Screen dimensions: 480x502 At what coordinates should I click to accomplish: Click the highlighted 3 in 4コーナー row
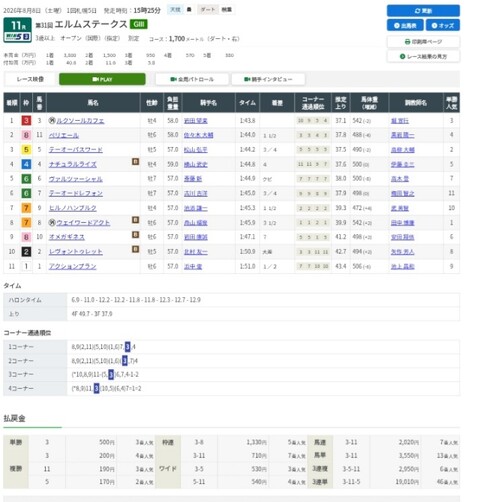point(96,388)
